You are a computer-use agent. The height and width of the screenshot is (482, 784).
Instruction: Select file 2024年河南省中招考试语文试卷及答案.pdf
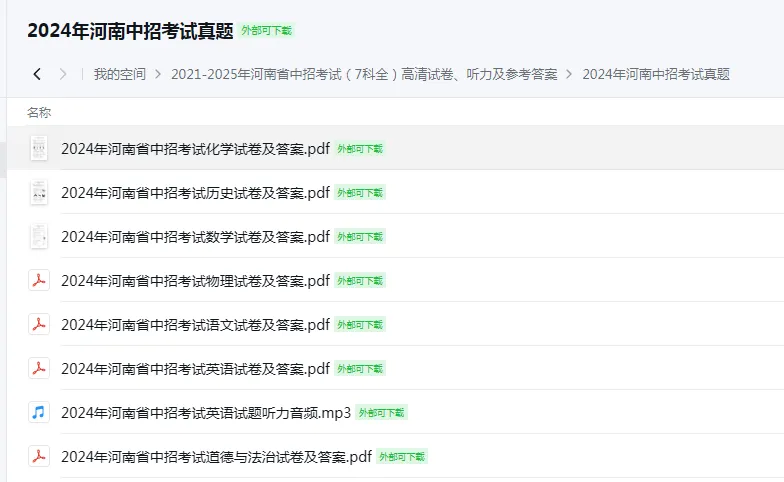pos(196,324)
